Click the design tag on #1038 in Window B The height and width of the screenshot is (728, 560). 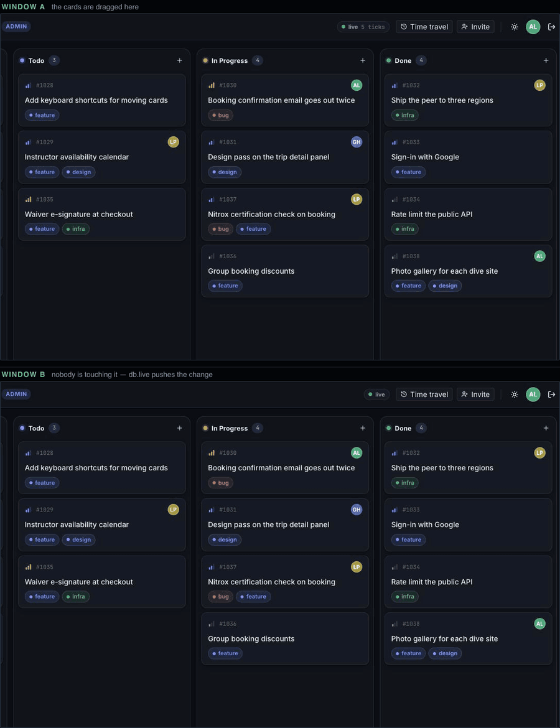coord(445,653)
